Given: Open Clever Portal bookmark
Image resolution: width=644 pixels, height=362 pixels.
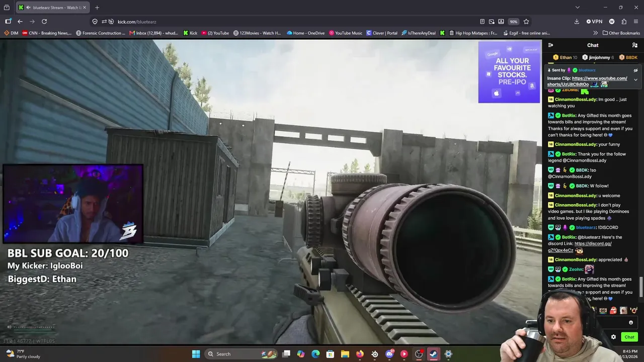Looking at the screenshot, I should [x=382, y=33].
